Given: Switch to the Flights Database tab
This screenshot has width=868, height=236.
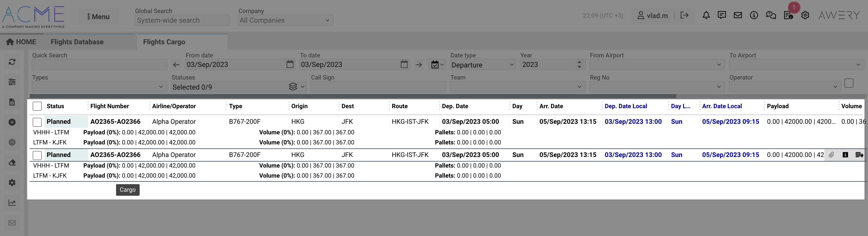Looking at the screenshot, I should coord(77,42).
